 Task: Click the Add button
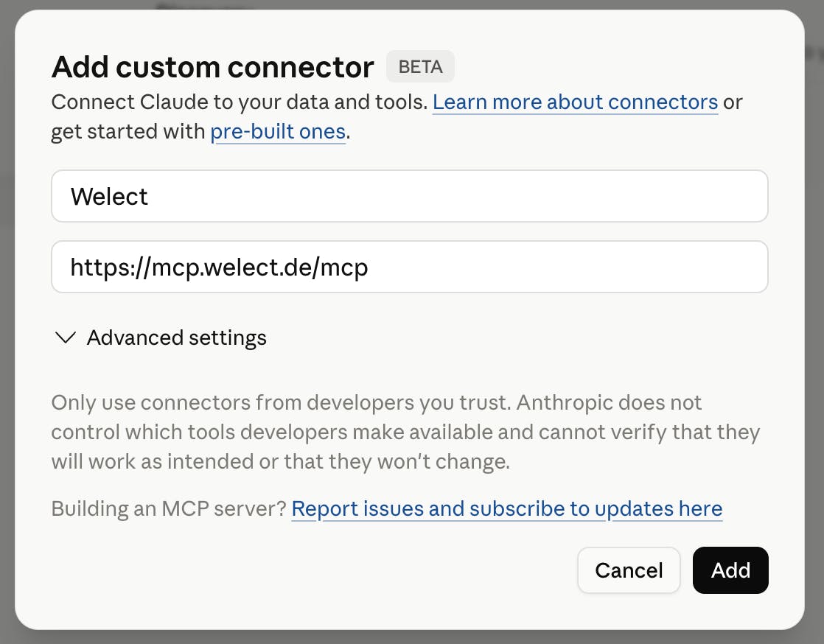[730, 570]
